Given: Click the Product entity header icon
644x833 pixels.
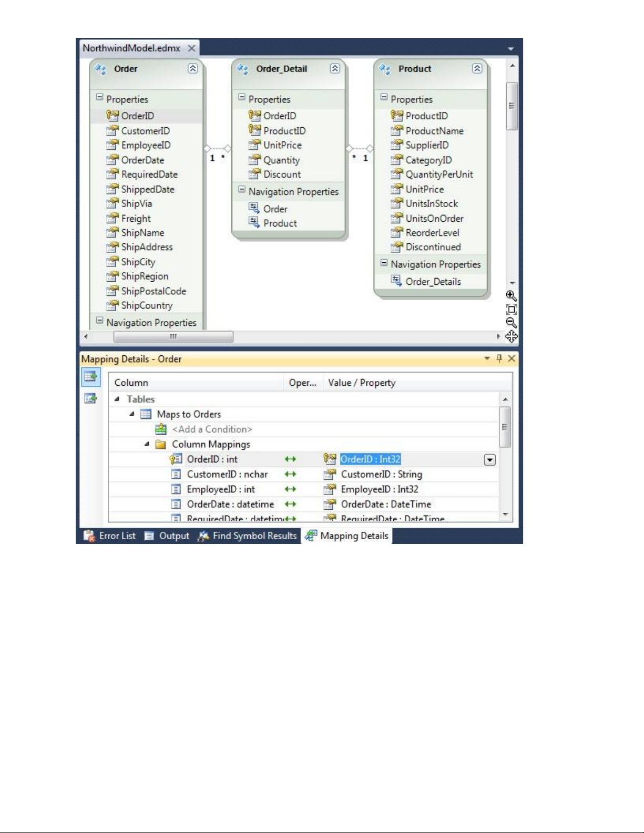Looking at the screenshot, I should pyautogui.click(x=385, y=69).
